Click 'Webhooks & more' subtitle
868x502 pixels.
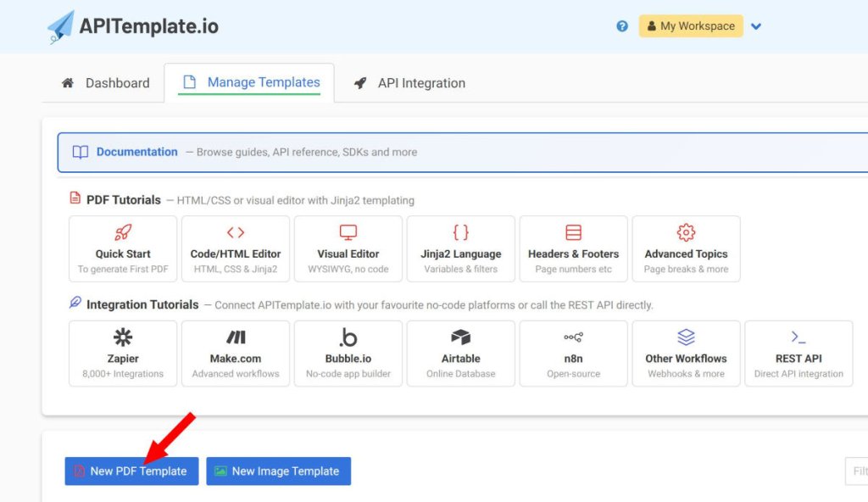pyautogui.click(x=686, y=374)
